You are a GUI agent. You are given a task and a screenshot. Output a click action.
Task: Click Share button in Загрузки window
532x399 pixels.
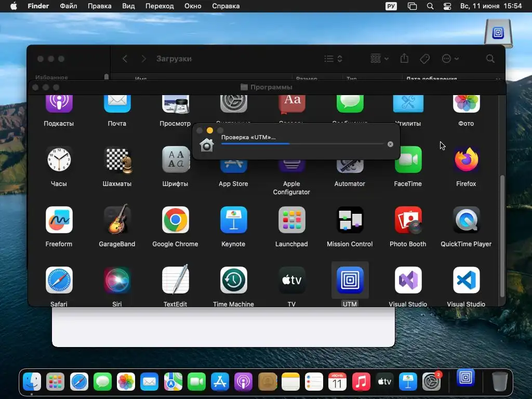(x=404, y=58)
